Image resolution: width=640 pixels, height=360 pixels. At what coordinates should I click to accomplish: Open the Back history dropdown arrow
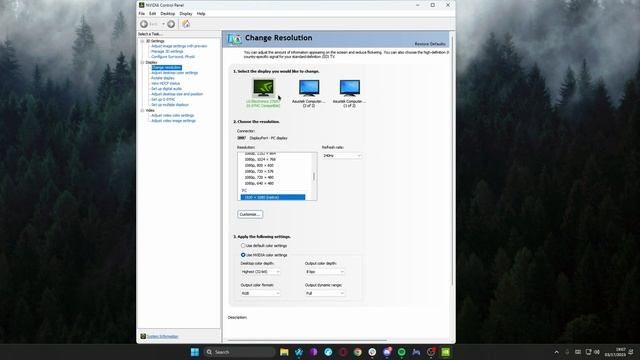(163, 24)
